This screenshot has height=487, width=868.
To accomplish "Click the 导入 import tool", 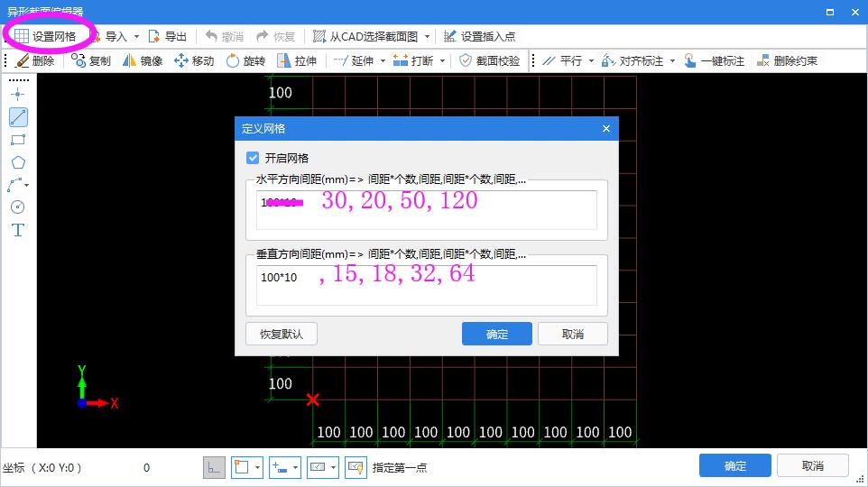I will (x=109, y=36).
